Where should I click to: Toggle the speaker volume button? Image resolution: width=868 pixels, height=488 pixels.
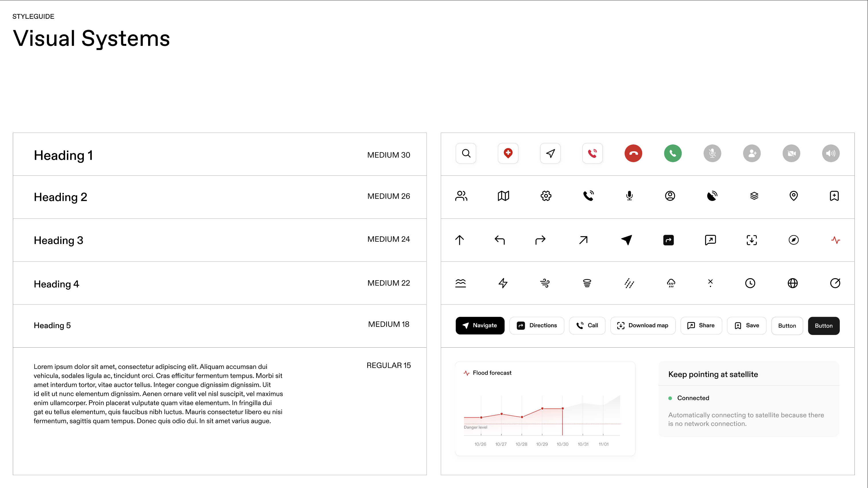(x=831, y=153)
